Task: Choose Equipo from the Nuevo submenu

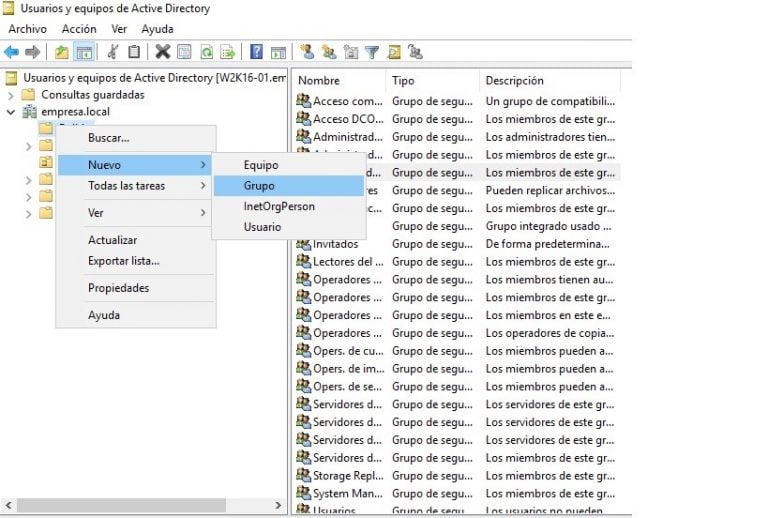Action: tap(289, 165)
